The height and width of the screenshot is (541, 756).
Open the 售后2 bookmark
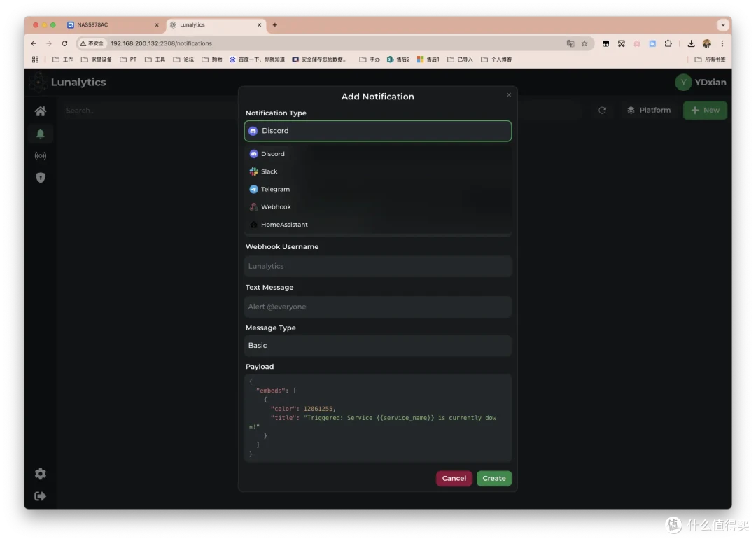(398, 59)
